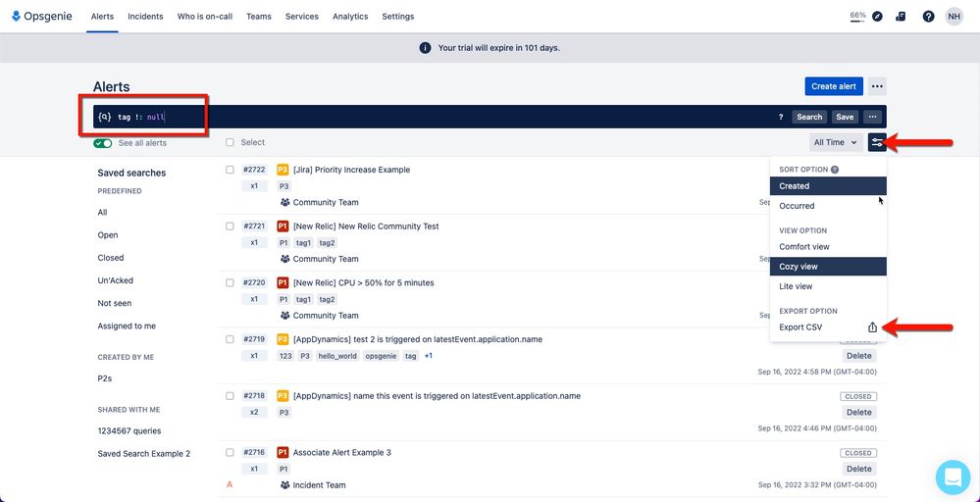Open more options next to Create alert

coord(877,86)
